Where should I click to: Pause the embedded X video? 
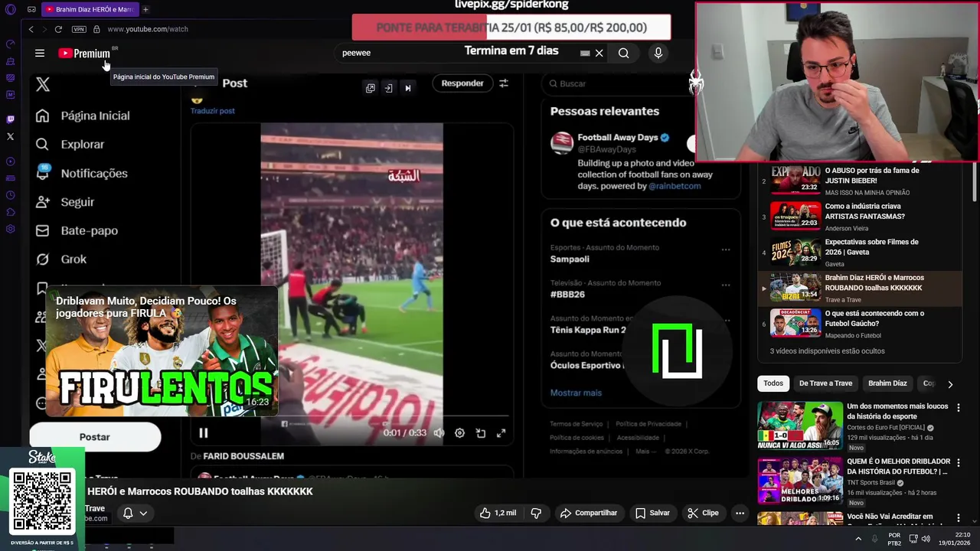tap(204, 433)
